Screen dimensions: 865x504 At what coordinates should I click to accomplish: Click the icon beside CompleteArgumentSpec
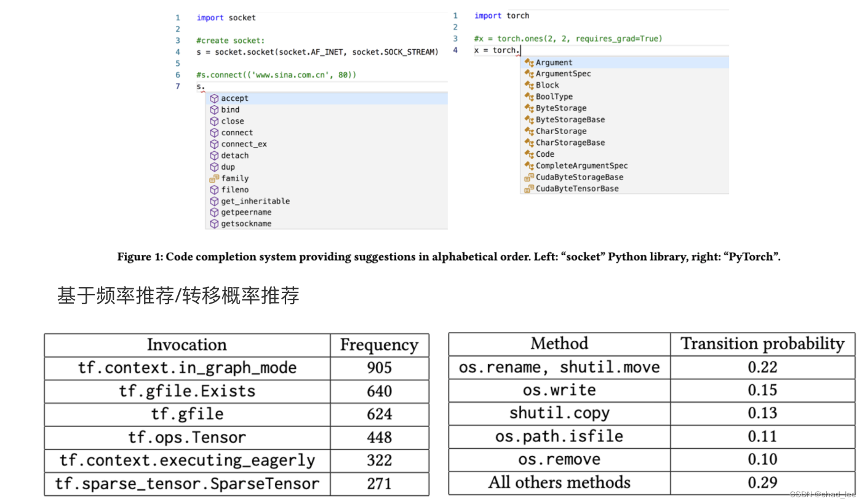coord(529,166)
